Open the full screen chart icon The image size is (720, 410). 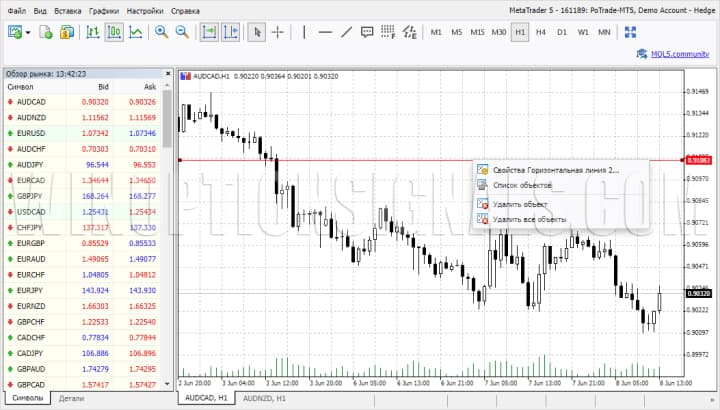pos(630,32)
